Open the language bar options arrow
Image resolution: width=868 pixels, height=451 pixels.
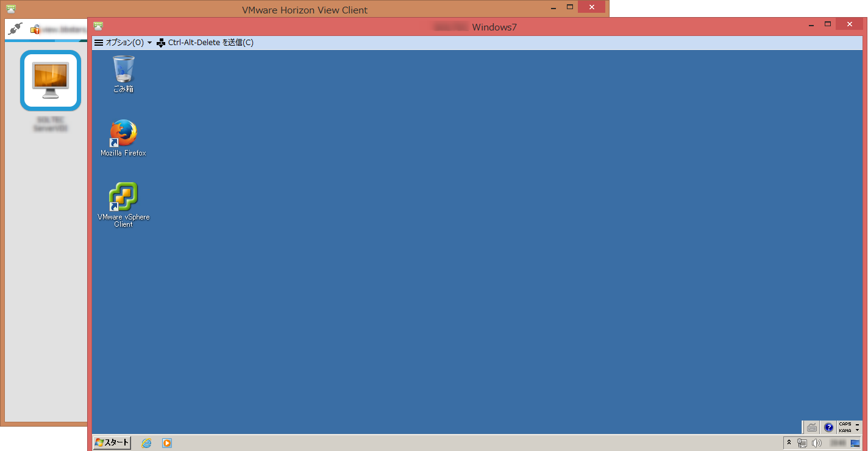click(857, 430)
